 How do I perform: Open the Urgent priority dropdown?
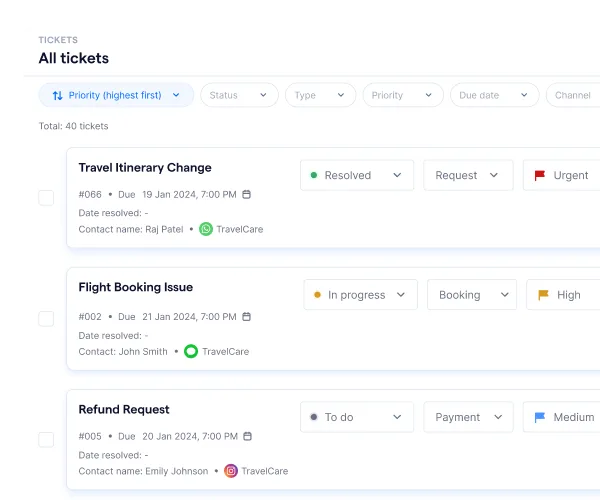(x=561, y=175)
